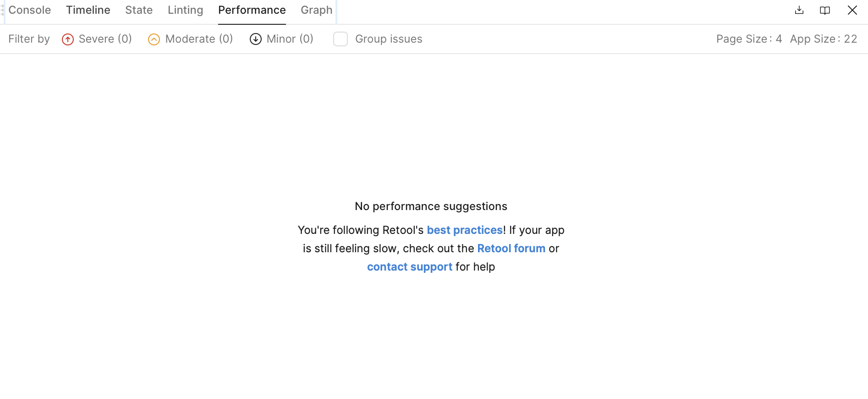Switch to the Console tab
The width and height of the screenshot is (868, 399).
click(30, 10)
